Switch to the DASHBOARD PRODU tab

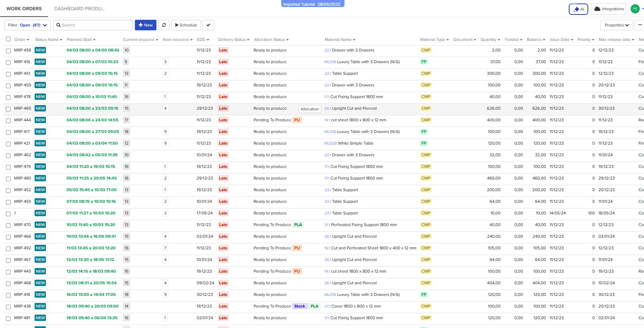tap(79, 8)
